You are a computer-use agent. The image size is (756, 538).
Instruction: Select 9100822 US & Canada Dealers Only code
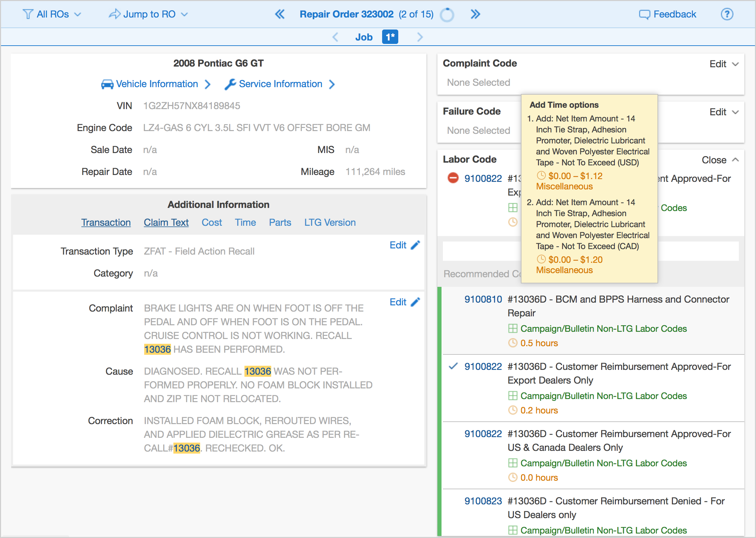coord(483,434)
